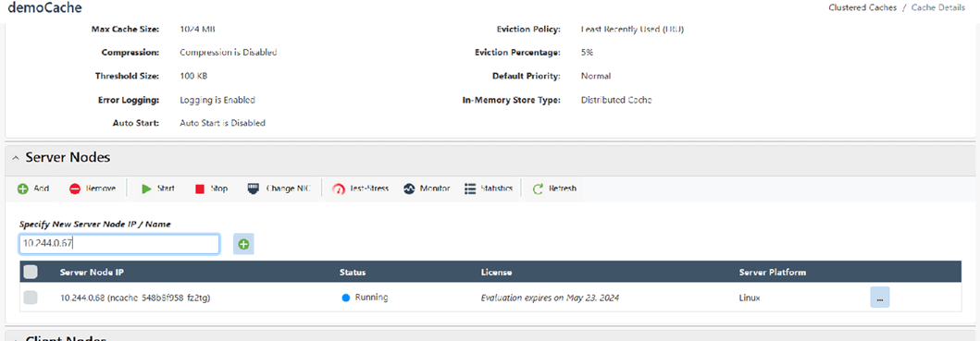
Task: Click the Running status text
Action: pyautogui.click(x=371, y=298)
